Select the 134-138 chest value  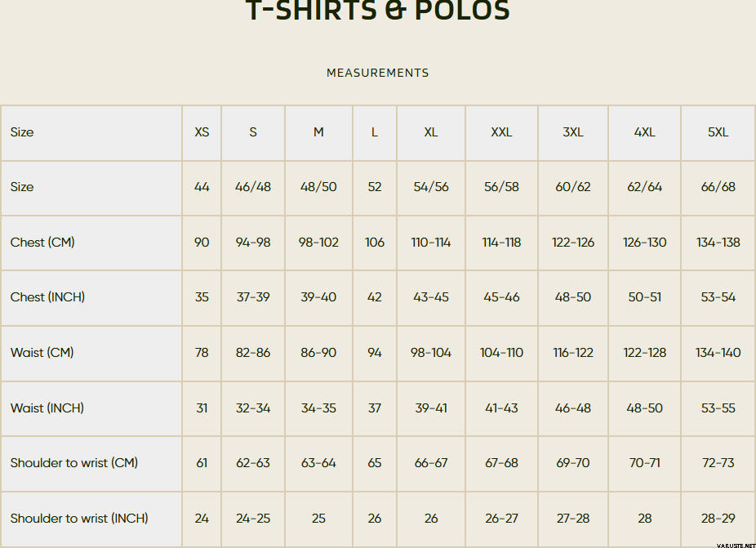pos(718,243)
